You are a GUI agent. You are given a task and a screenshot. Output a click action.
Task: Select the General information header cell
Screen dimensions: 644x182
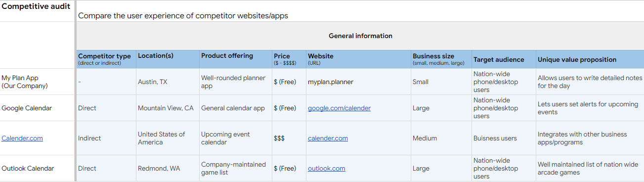pos(360,36)
